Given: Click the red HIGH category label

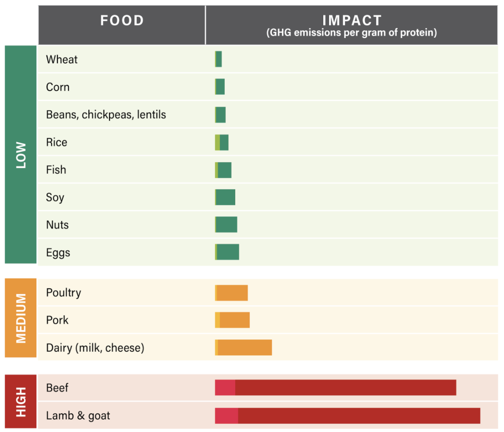Looking at the screenshot, I should click(x=21, y=401).
